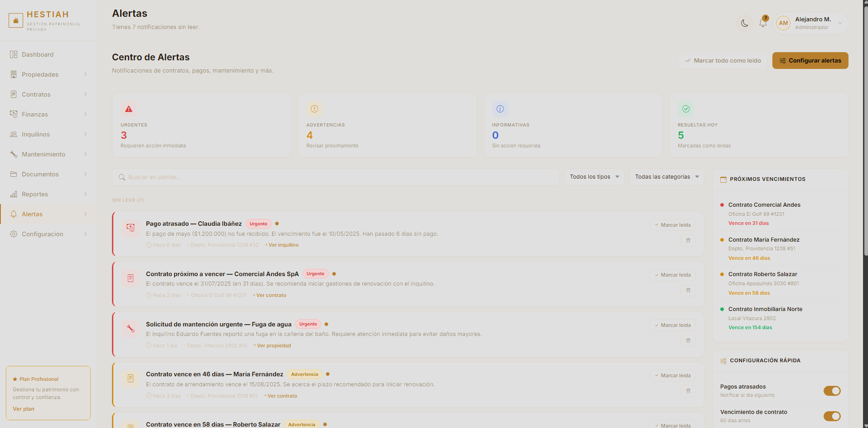Click the Inquilinos people icon
Viewport: 868px width, 428px height.
pos(14,134)
